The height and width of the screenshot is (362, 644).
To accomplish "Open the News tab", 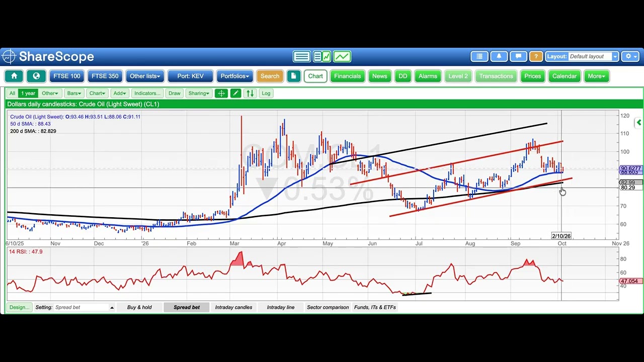I will [x=379, y=76].
